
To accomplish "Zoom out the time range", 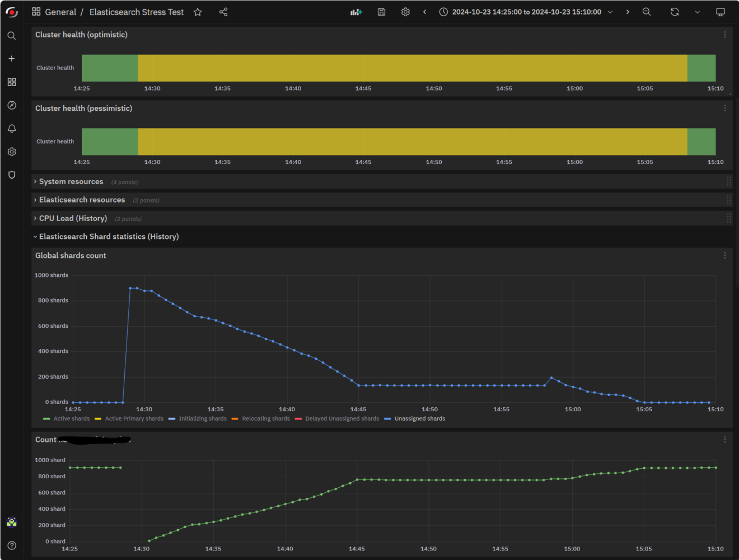I will (x=647, y=12).
